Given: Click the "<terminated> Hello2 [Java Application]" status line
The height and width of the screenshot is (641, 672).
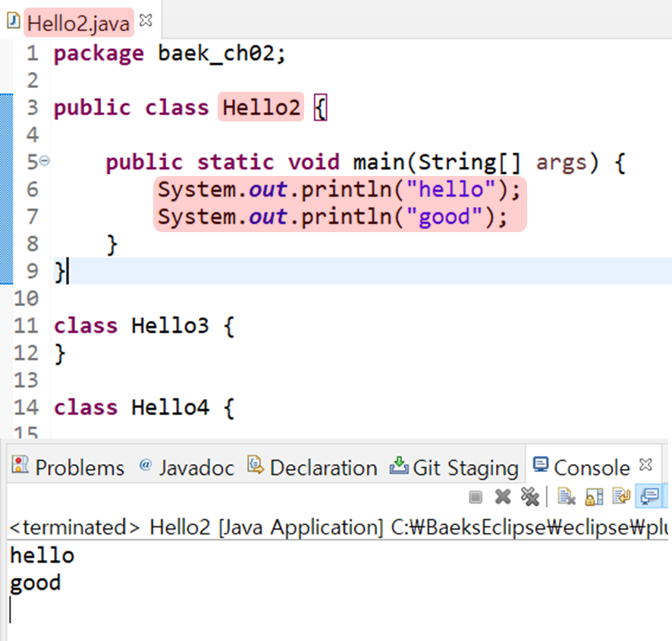Looking at the screenshot, I should coord(196,527).
